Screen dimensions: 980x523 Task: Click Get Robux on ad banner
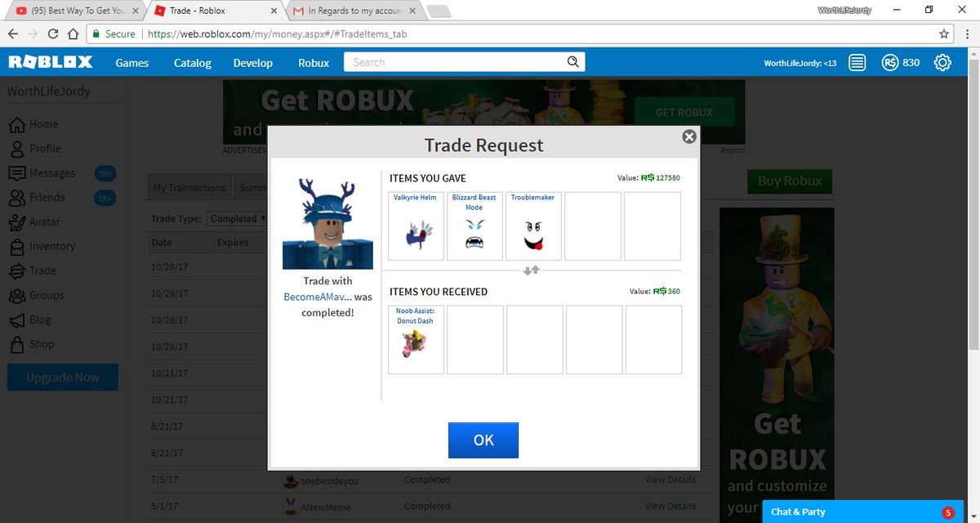coord(684,113)
